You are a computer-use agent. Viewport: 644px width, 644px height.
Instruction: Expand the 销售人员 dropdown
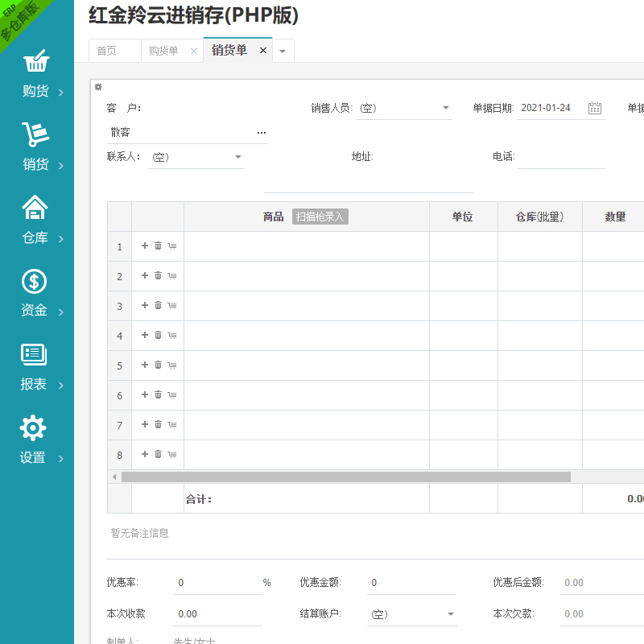click(x=446, y=108)
